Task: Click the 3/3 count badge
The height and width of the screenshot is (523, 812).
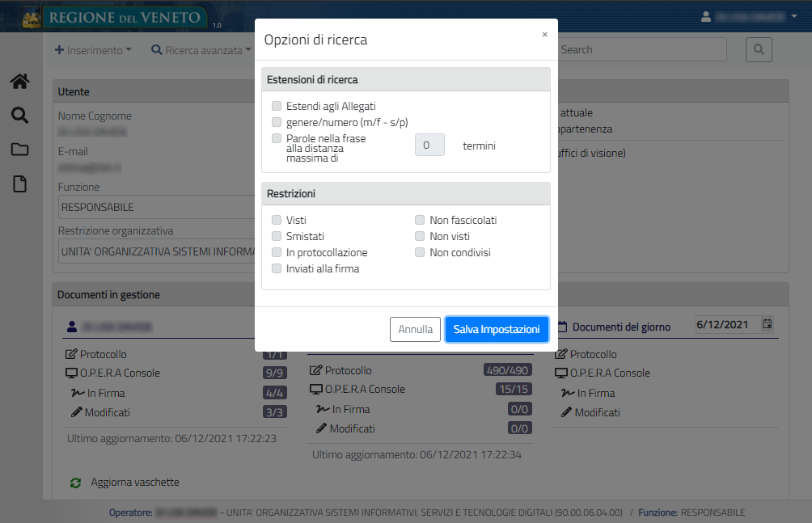Action: click(x=274, y=412)
